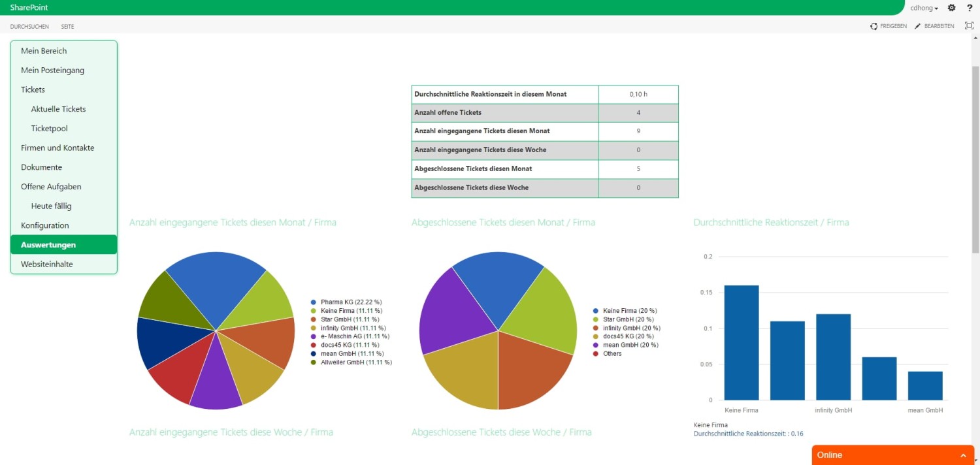Toggle the focus content fullscreen icon
980x465 pixels.
pyautogui.click(x=969, y=26)
